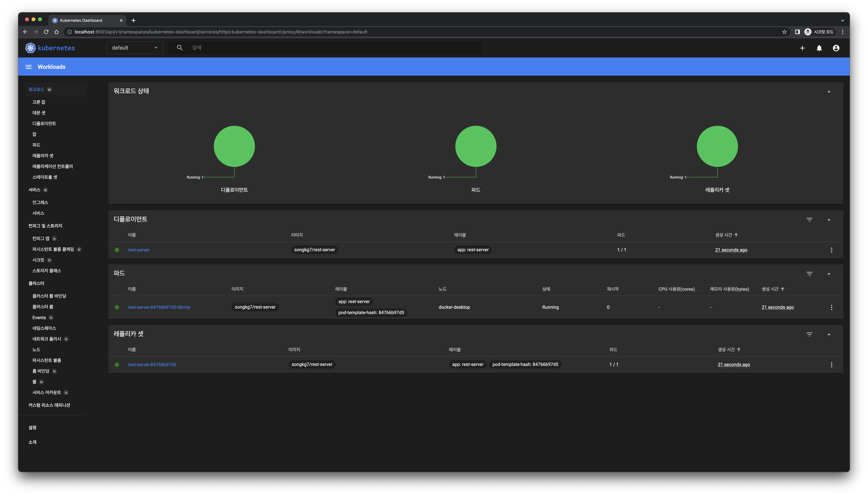
Task: Open filter icon in 디플로이먼트 card
Action: pos(809,219)
